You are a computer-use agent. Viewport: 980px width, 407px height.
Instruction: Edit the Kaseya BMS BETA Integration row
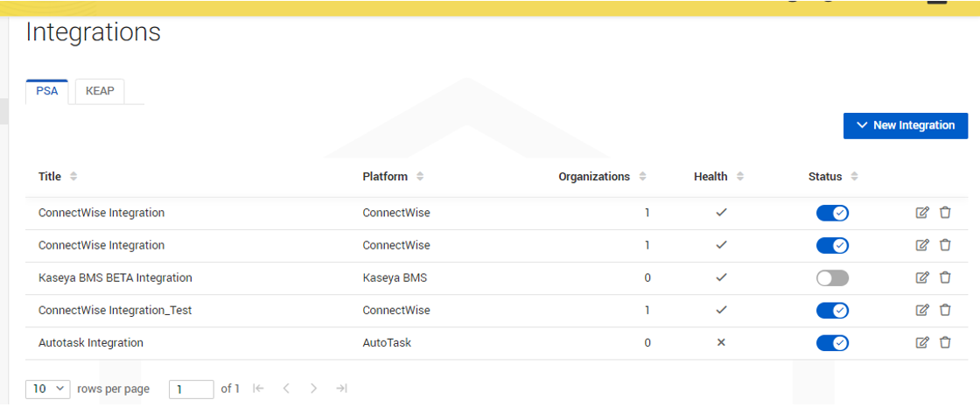click(921, 277)
